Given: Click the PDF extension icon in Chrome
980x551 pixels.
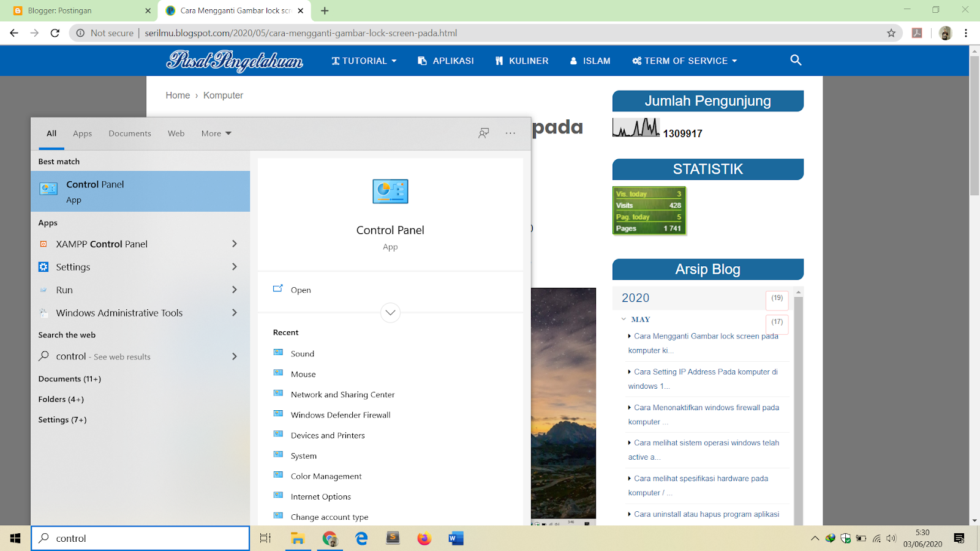Looking at the screenshot, I should 917,33.
